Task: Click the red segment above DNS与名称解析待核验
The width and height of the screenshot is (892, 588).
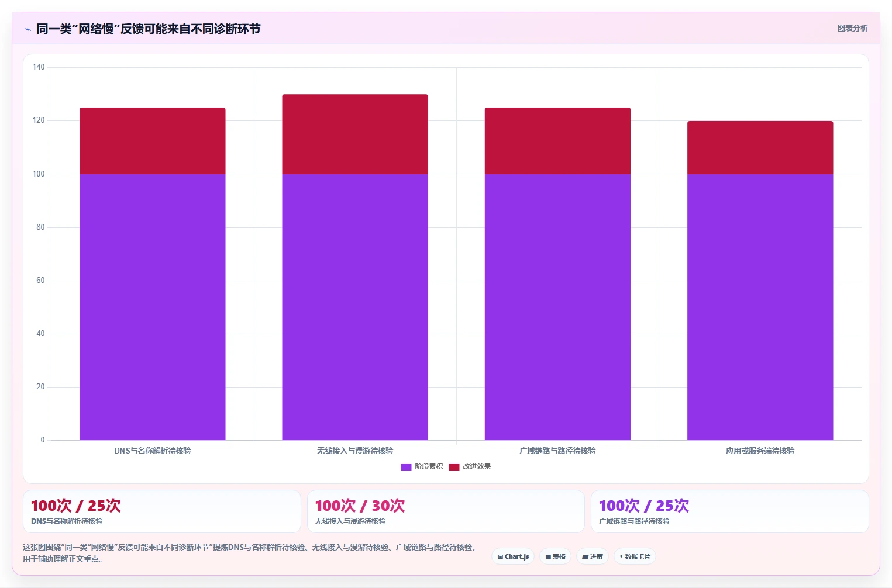Action: click(153, 141)
